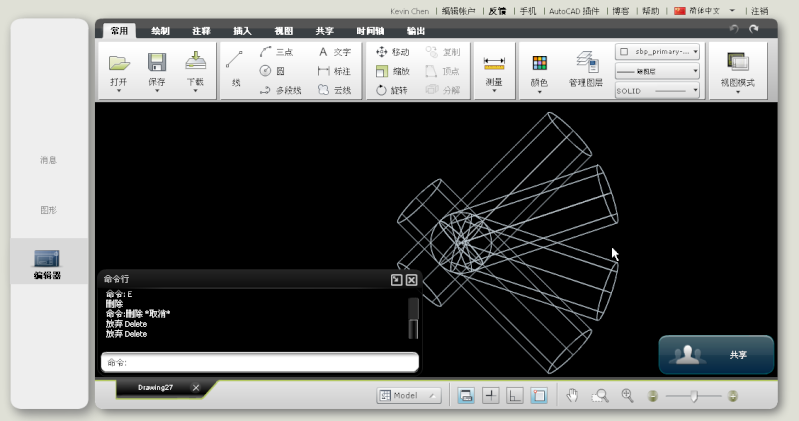Click the zoom slider plus button
The height and width of the screenshot is (421, 799).
pos(733,396)
